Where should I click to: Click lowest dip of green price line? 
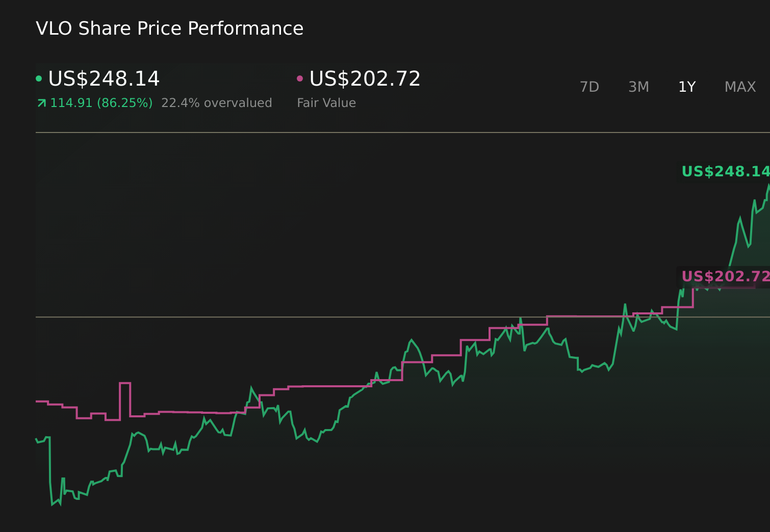click(x=53, y=504)
